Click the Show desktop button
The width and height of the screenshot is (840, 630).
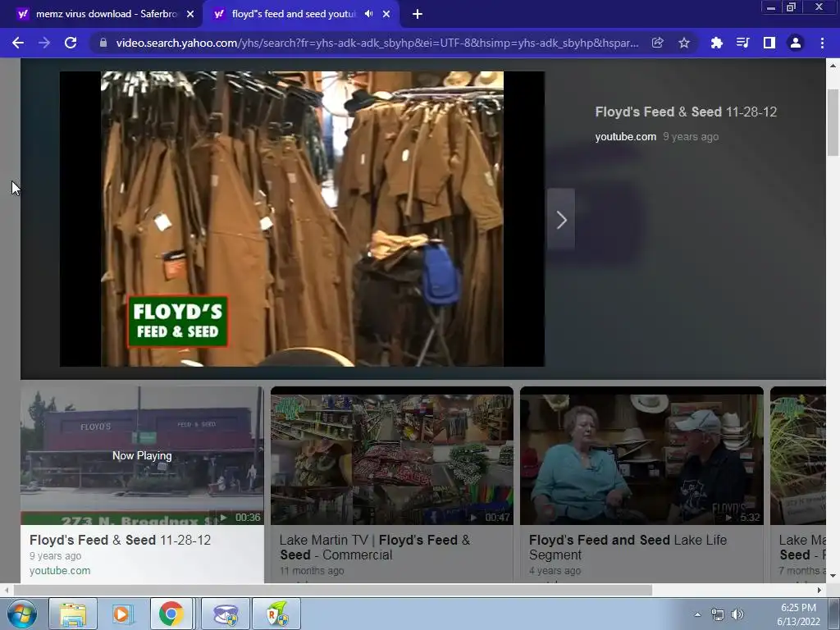(834, 614)
